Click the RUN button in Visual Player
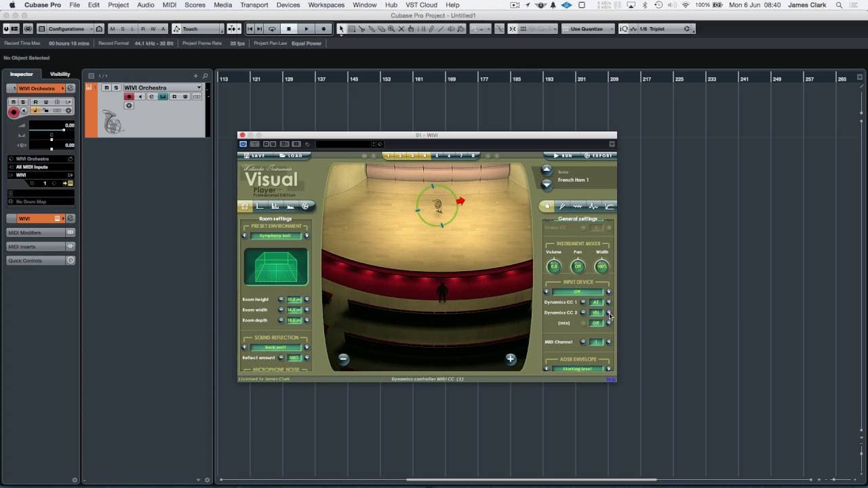This screenshot has width=868, height=488. pos(563,155)
